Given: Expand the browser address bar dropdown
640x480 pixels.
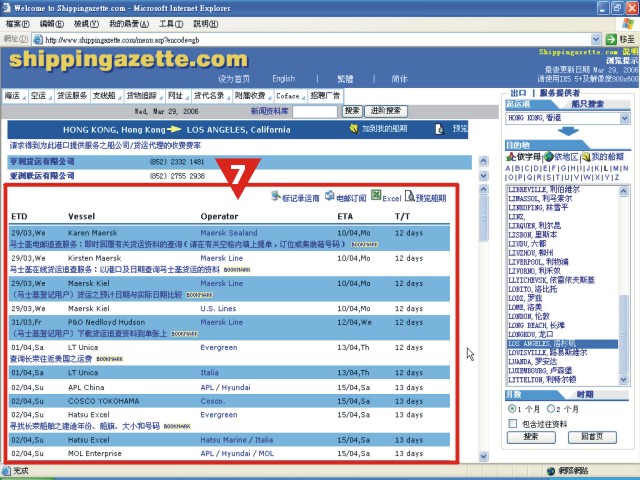Looking at the screenshot, I should pos(596,40).
